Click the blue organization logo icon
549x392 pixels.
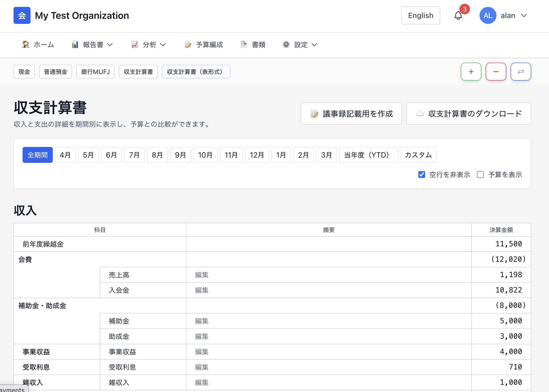point(22,15)
